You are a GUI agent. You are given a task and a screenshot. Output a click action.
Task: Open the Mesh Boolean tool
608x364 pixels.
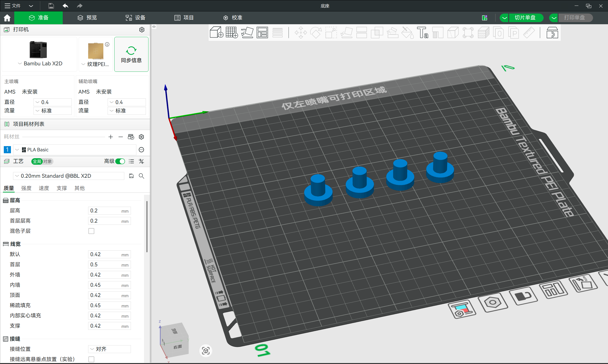click(x=377, y=32)
